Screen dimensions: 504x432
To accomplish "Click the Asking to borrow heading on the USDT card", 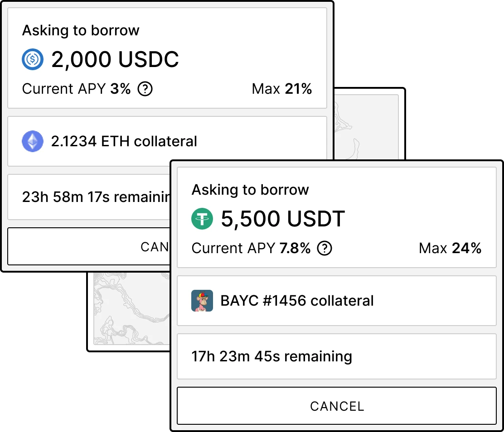I will pos(250,190).
